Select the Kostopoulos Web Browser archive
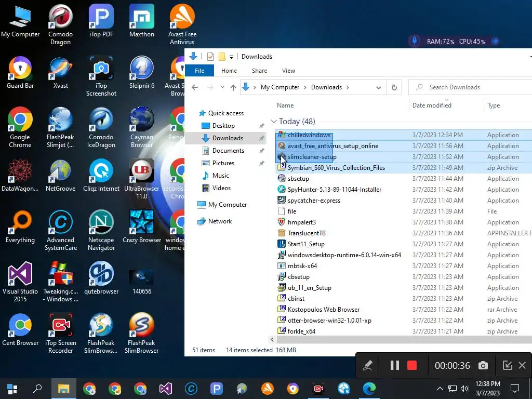Screen dimensions: 532x399 323,310
